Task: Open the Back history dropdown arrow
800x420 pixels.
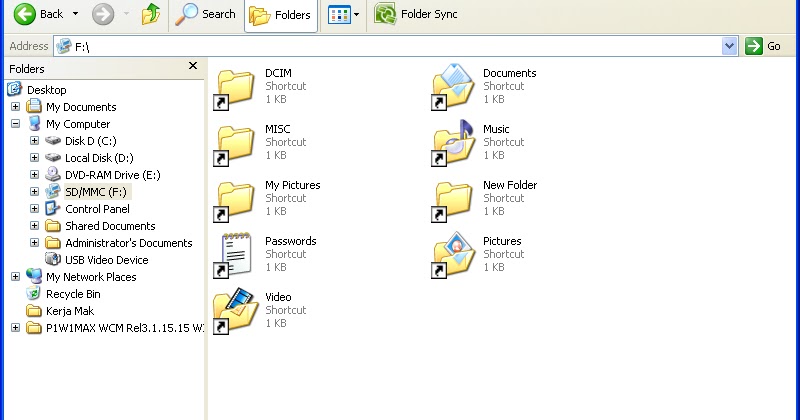Action: (x=76, y=14)
